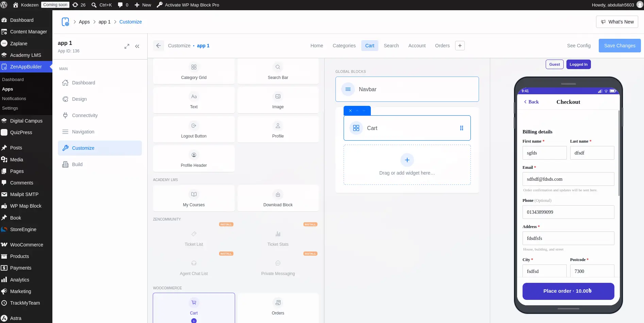This screenshot has width=644, height=323.
Task: Add the Profile Header widget
Action: (194, 159)
